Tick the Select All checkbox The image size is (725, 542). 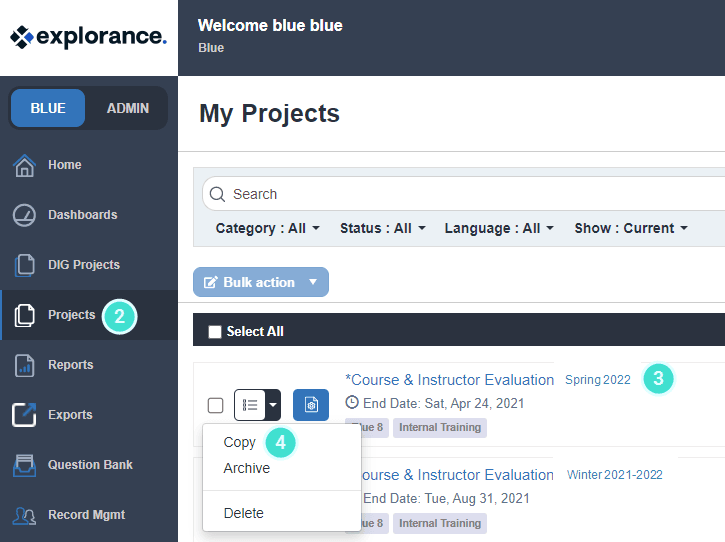(215, 332)
